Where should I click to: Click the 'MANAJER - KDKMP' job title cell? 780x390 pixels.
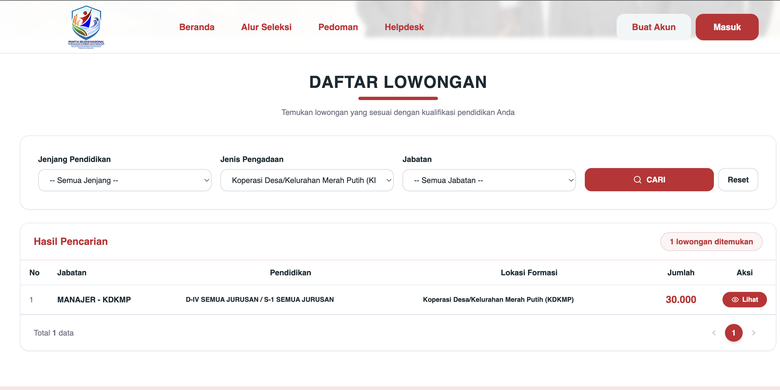(x=94, y=300)
